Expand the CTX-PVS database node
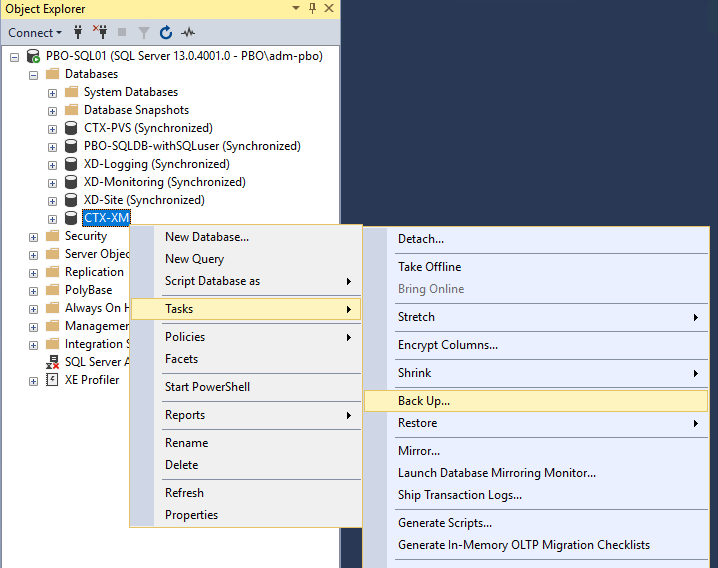The height and width of the screenshot is (568, 718). click(x=52, y=129)
